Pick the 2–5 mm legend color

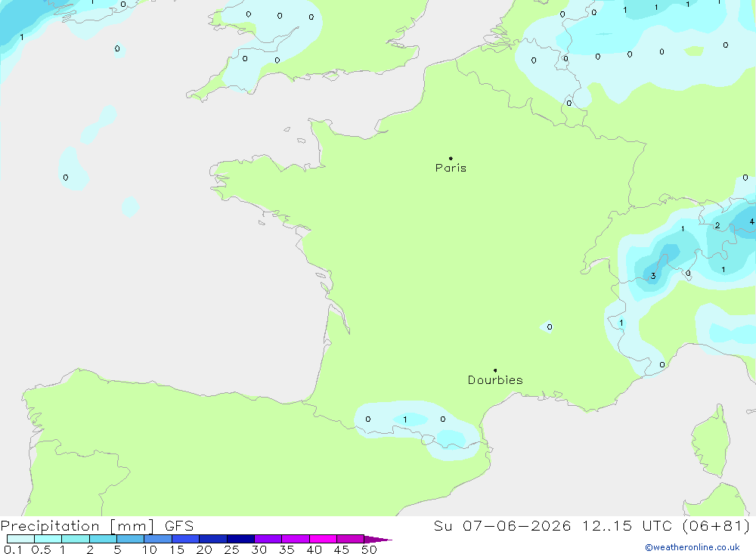(103, 539)
